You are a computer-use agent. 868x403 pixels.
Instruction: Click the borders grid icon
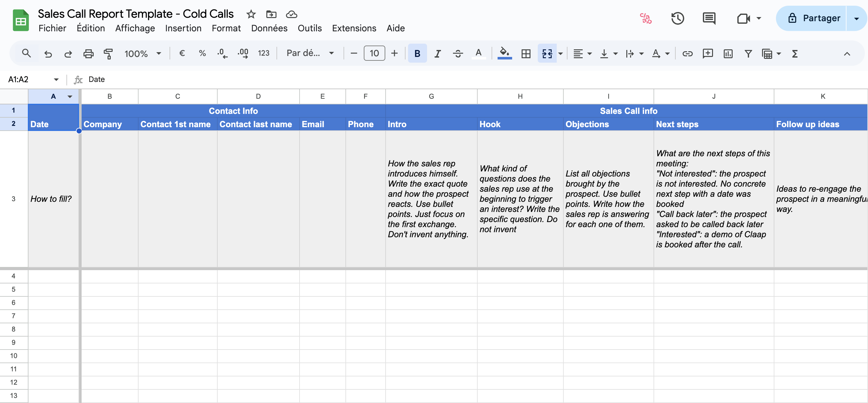point(526,53)
